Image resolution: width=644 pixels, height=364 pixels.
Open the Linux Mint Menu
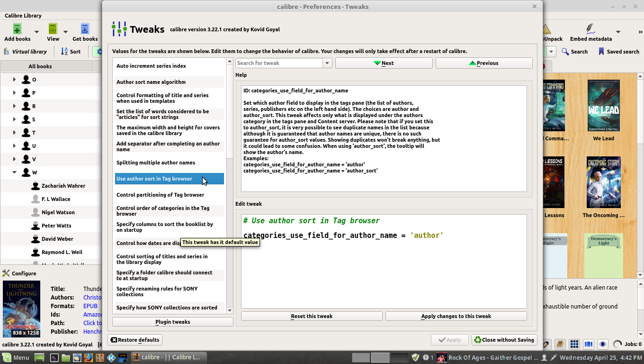point(16,357)
